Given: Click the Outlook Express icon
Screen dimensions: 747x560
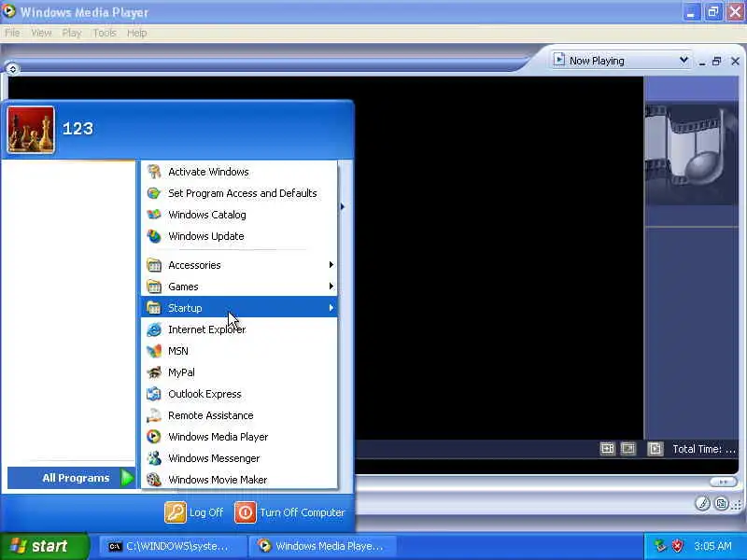Looking at the screenshot, I should click(154, 394).
